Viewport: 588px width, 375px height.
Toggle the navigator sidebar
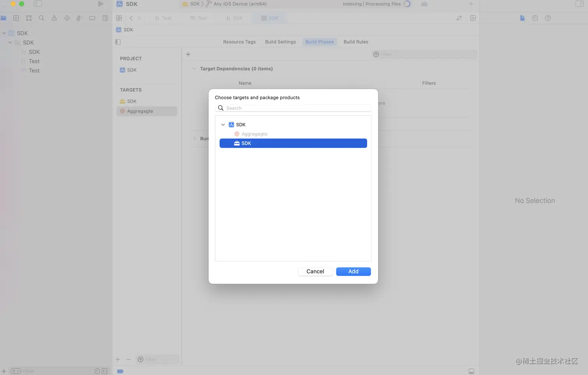tap(38, 4)
